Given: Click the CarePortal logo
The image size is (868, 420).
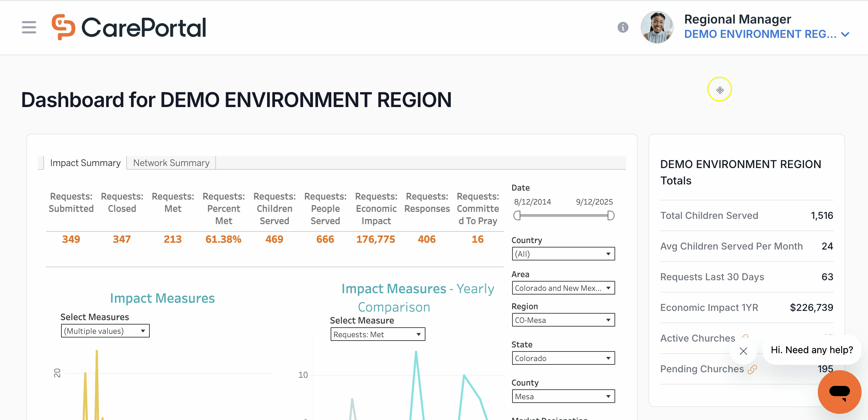Looking at the screenshot, I should [x=129, y=27].
